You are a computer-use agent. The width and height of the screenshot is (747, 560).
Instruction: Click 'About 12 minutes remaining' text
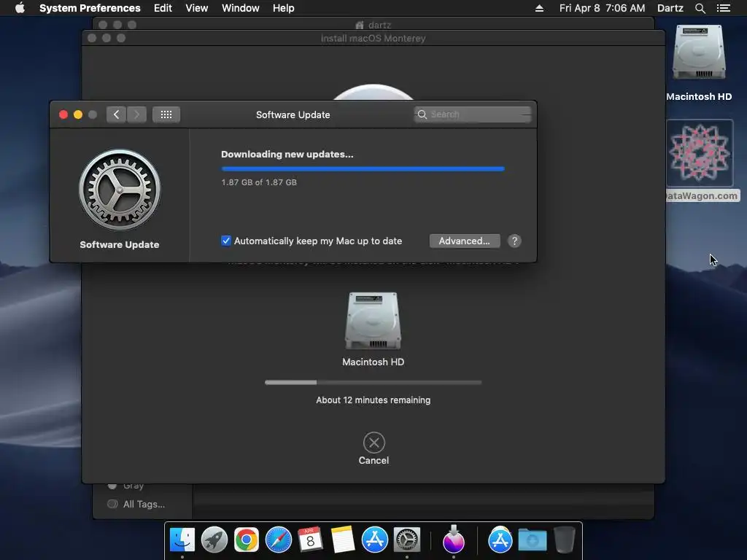click(373, 400)
